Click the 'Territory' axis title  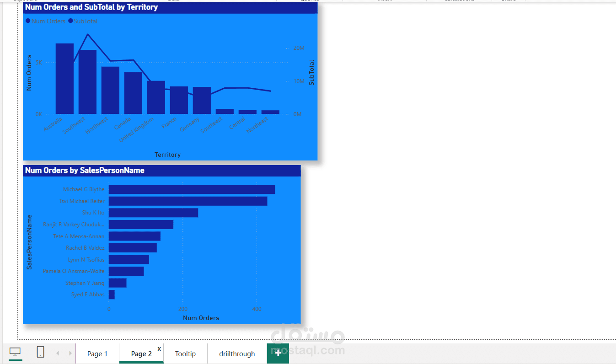point(168,155)
